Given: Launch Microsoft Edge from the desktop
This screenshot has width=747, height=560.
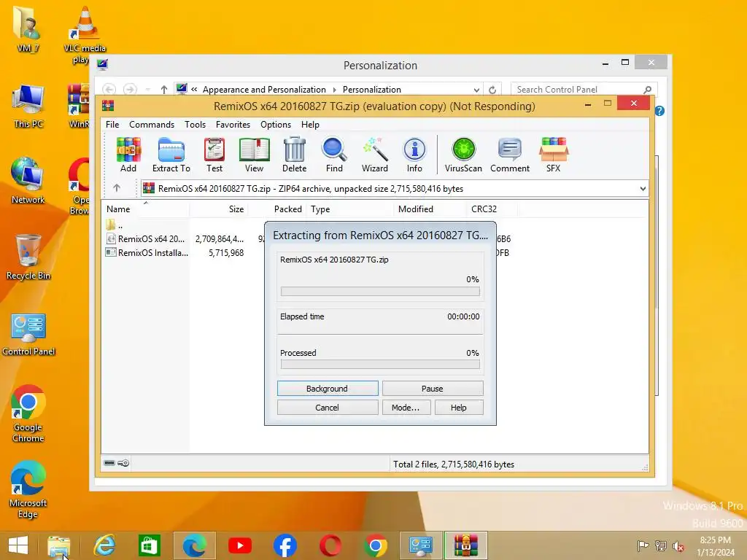Looking at the screenshot, I should (x=28, y=489).
